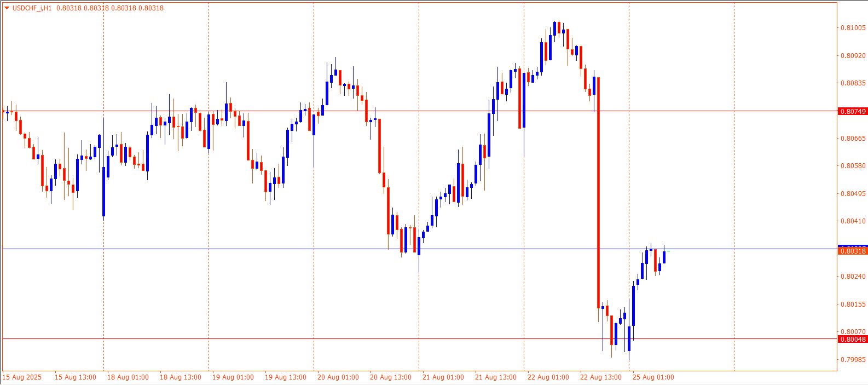The image size is (868, 385).
Task: Click price scale label 0.80920
Action: coord(853,55)
